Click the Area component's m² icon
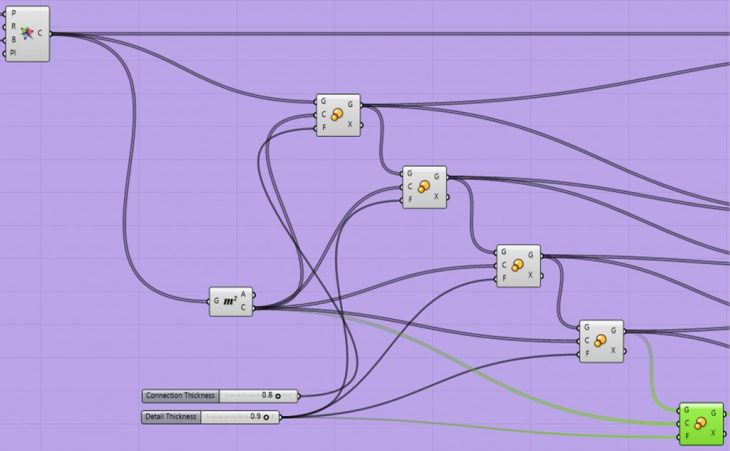The image size is (730, 451). [230, 301]
